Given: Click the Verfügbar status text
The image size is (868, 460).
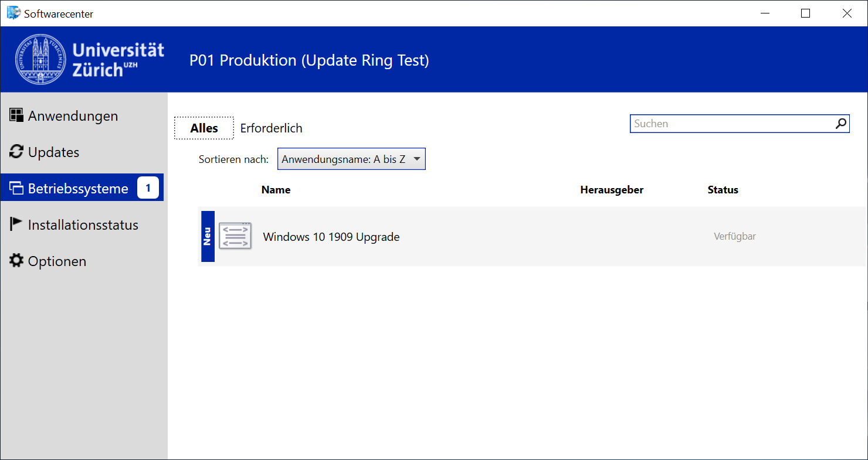Looking at the screenshot, I should [x=735, y=236].
